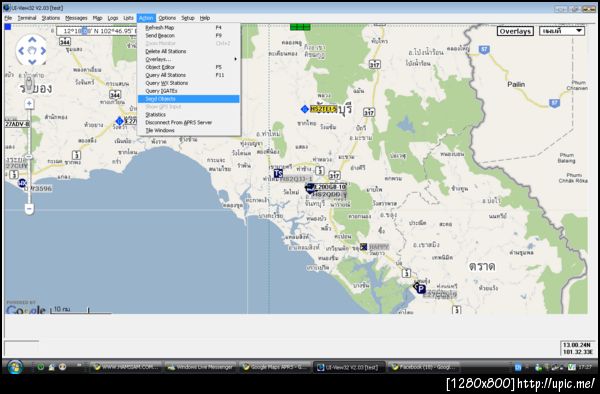Choose Query WX Stations

189,83
